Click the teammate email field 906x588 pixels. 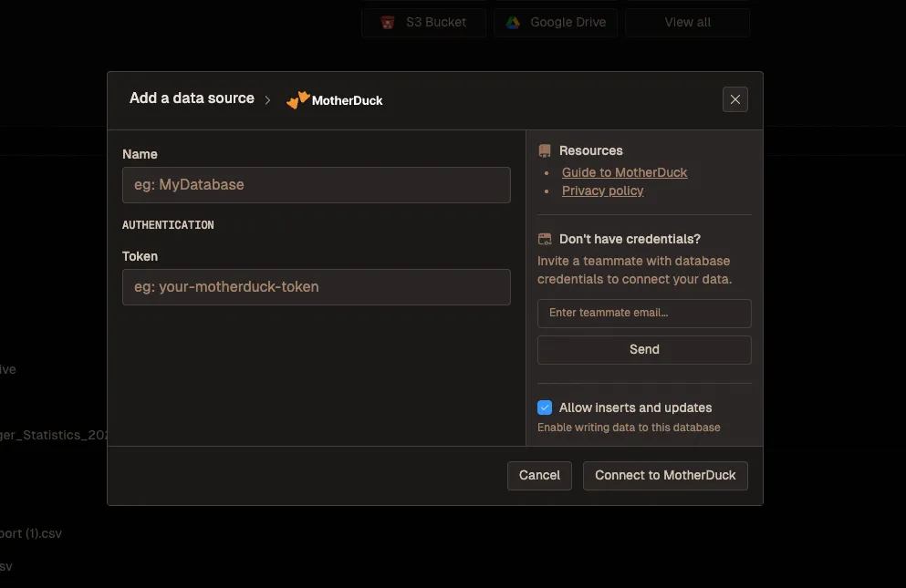tap(643, 313)
